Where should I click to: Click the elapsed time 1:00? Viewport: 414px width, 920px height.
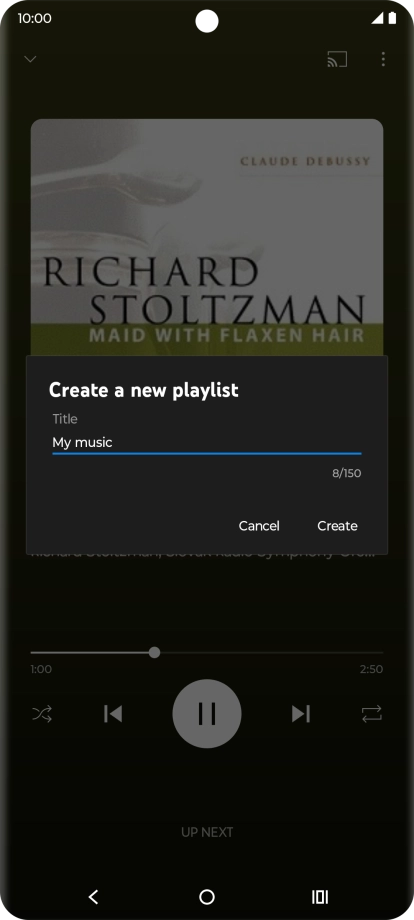pyautogui.click(x=41, y=669)
